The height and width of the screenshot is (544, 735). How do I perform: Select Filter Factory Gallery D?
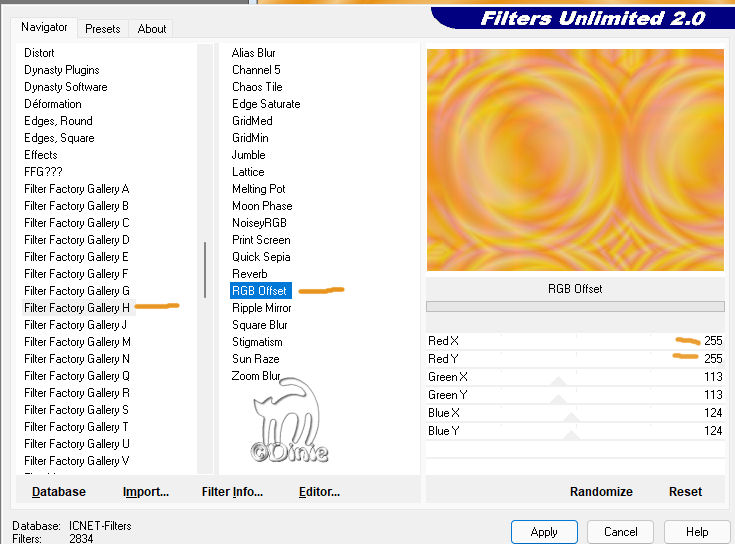[76, 240]
